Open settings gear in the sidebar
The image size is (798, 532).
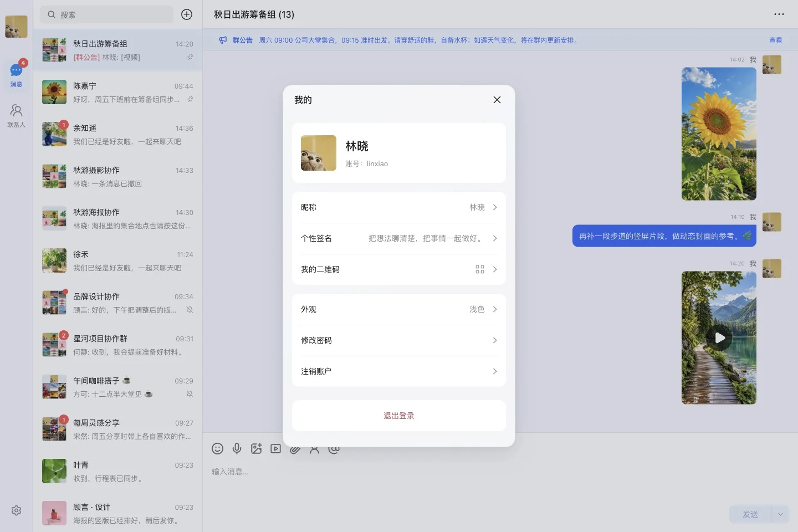16,510
